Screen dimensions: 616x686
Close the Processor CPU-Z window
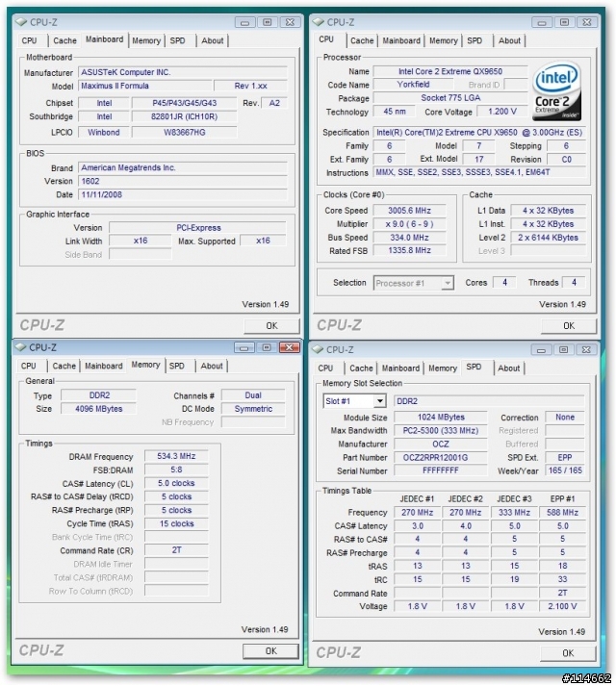[x=587, y=22]
